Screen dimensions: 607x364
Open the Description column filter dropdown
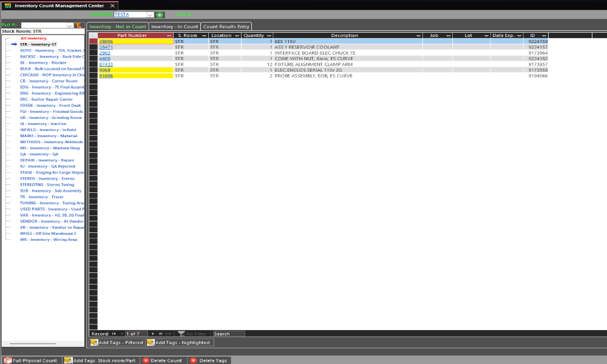[418, 36]
